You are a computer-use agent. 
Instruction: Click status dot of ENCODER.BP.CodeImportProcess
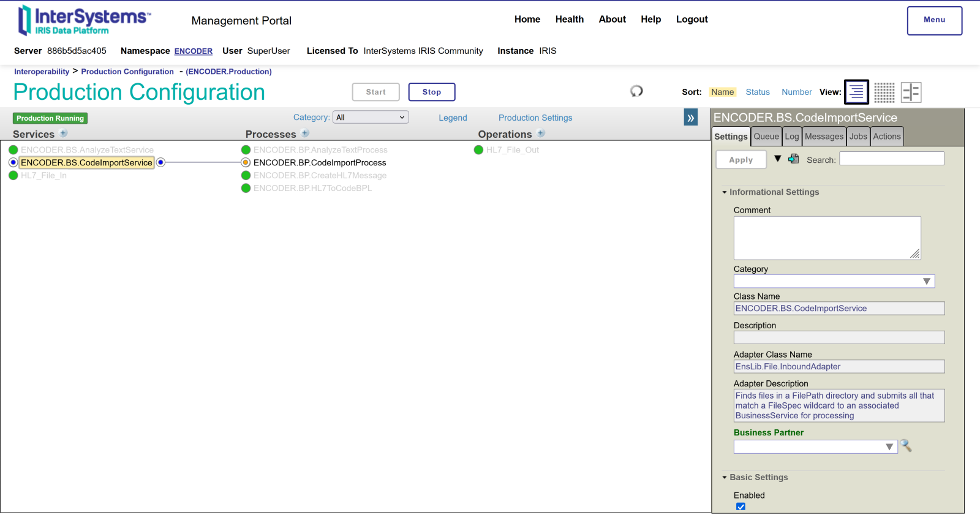click(x=246, y=163)
